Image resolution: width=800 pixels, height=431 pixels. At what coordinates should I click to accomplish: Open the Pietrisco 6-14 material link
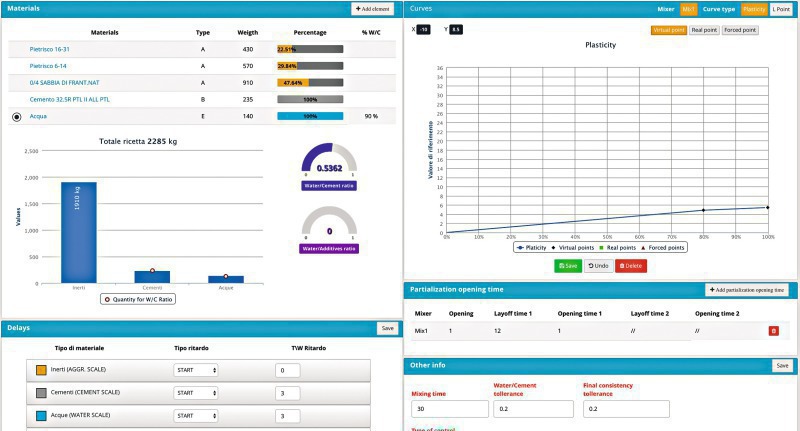coord(48,66)
